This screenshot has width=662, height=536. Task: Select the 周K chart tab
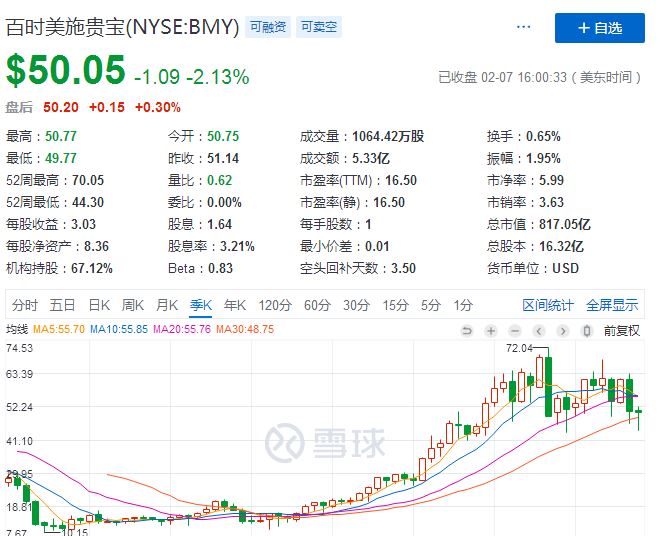[x=133, y=305]
